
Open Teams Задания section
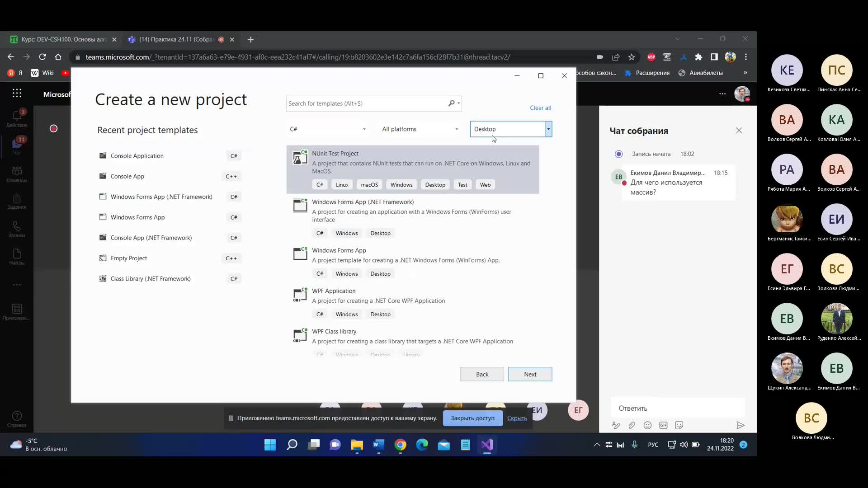click(x=17, y=202)
